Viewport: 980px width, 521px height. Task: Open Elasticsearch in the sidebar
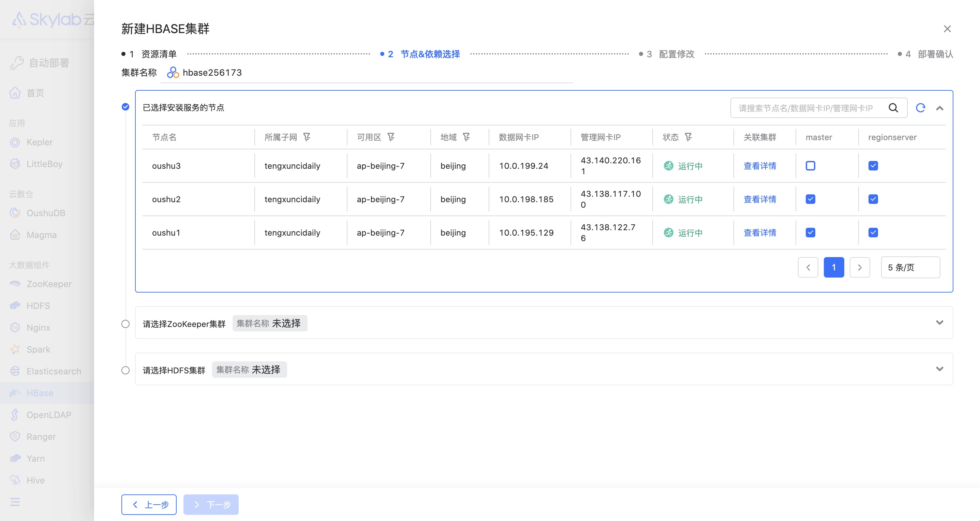click(x=53, y=371)
